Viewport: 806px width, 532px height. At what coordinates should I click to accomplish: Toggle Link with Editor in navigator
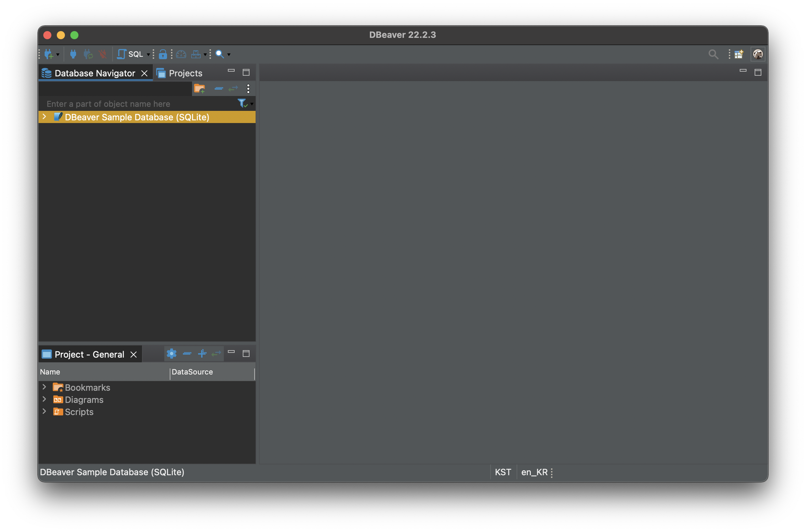click(x=233, y=89)
